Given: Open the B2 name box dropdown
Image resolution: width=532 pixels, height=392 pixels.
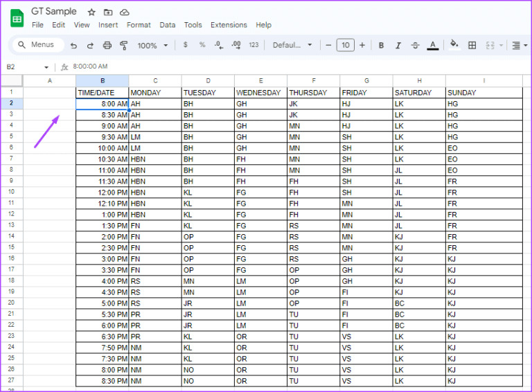Looking at the screenshot, I should pos(46,67).
